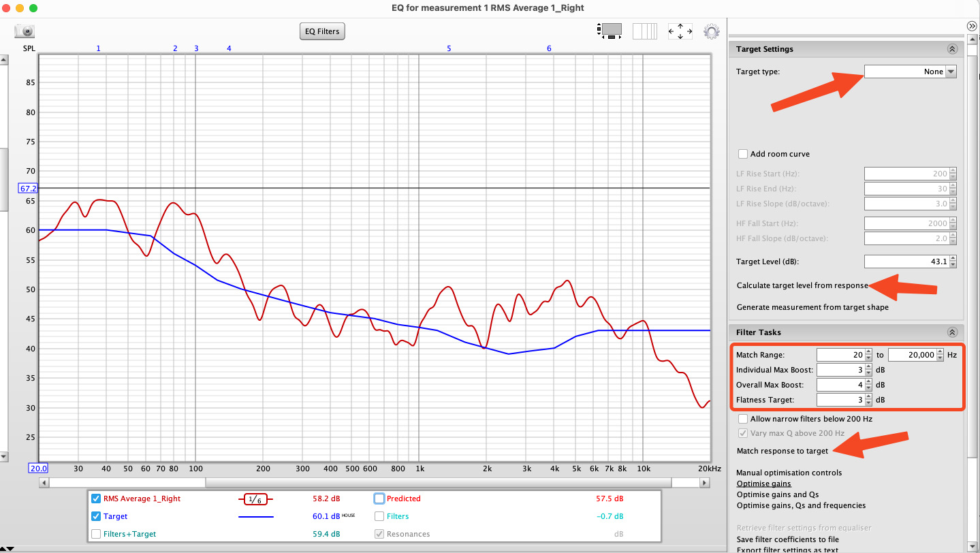
Task: Step Match Range 20,000 Hz stepper
Action: tap(941, 355)
